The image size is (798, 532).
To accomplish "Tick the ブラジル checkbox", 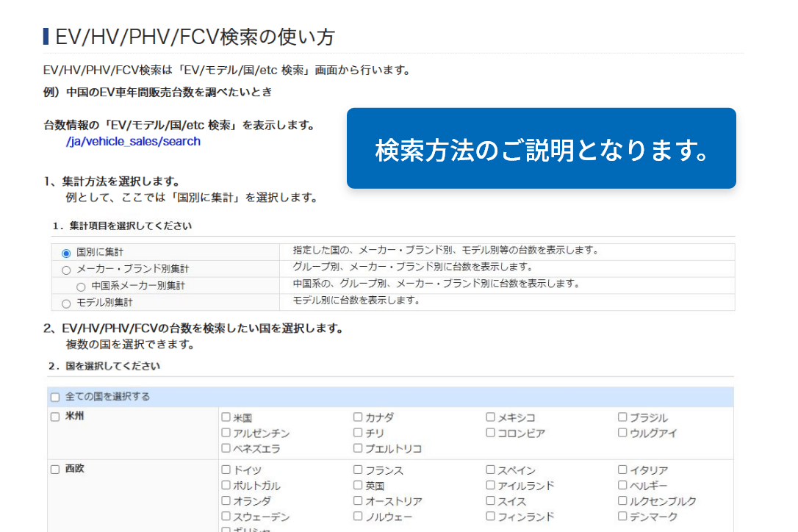I will click(x=622, y=417).
